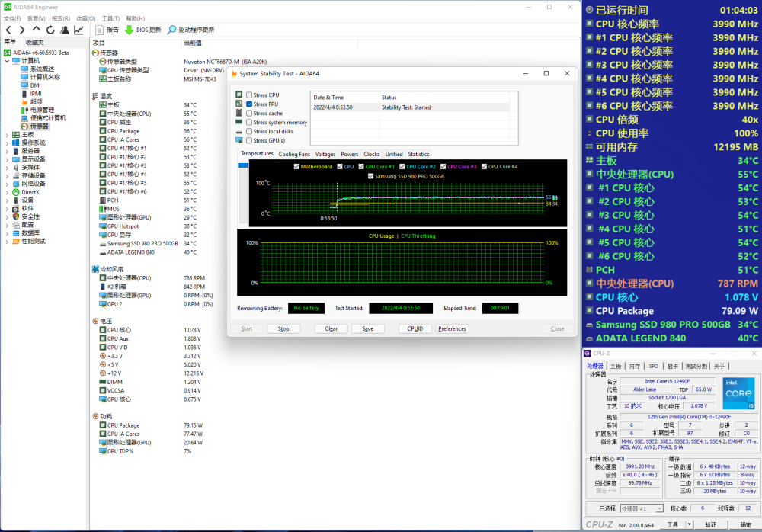
Task: Expand the 显示设备 tree node
Action: point(8,159)
